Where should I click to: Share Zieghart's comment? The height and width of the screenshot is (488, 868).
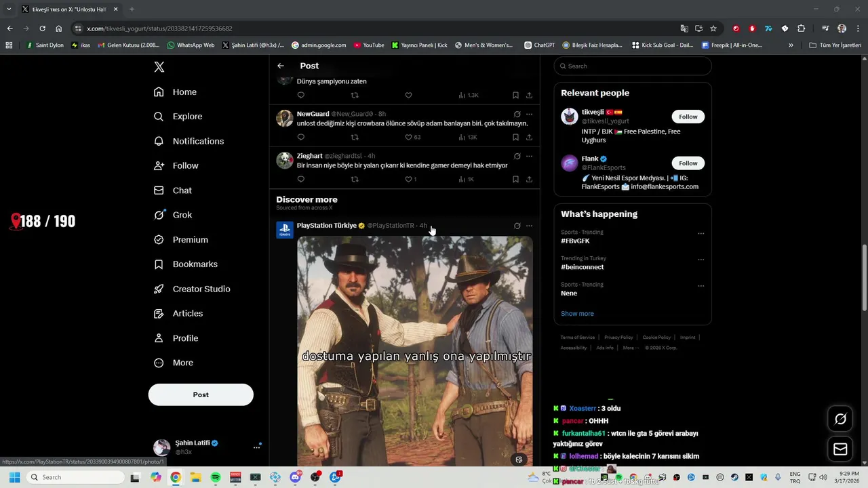tap(529, 179)
